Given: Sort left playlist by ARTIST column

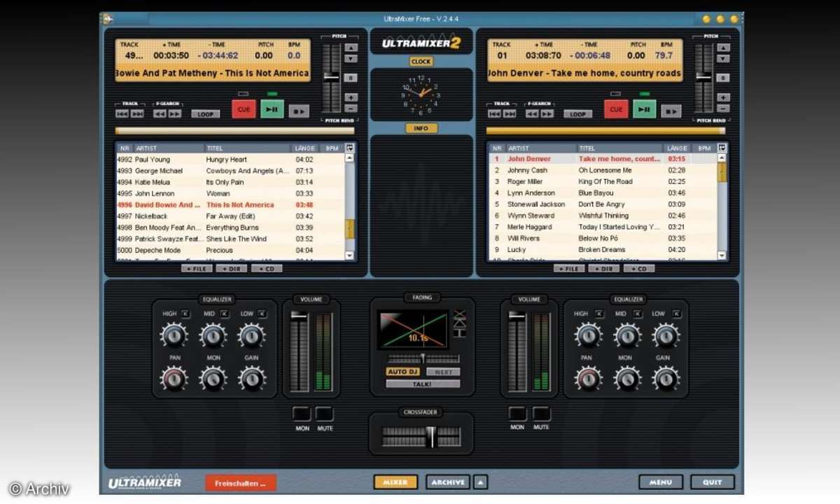Looking at the screenshot, I should [169, 148].
